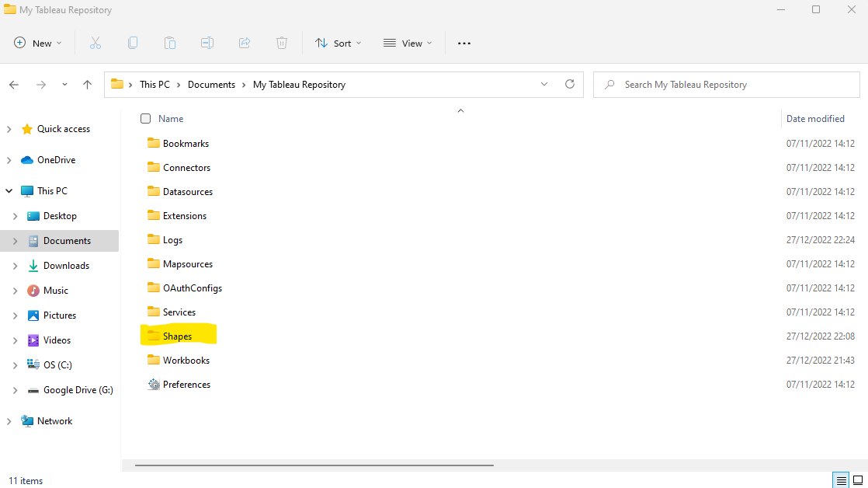Open the View dropdown

click(408, 44)
